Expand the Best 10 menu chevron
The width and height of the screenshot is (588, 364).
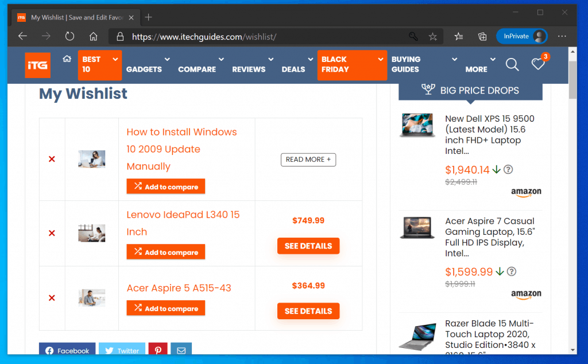115,59
